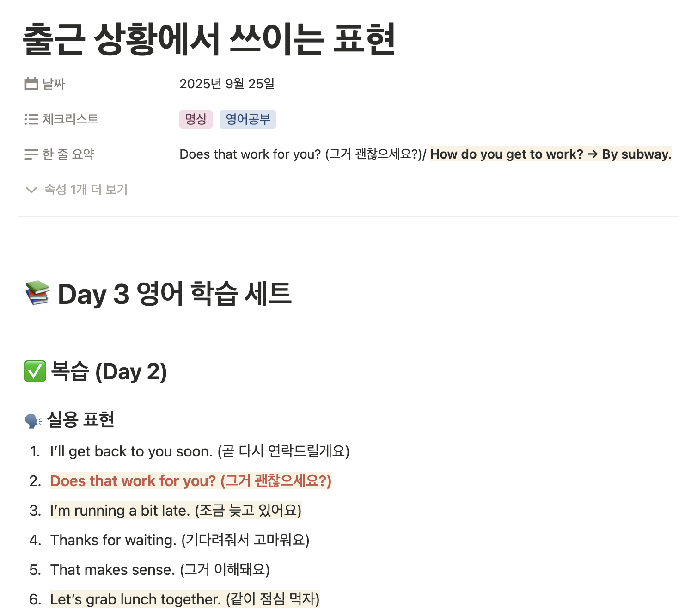
Task: Expand 속성 1개 더 보기 chevron
Action: pyautogui.click(x=31, y=190)
